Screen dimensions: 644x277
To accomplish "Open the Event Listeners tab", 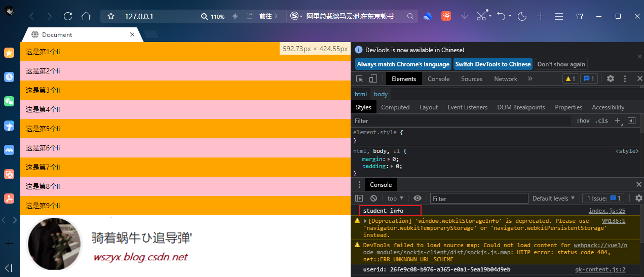I will pyautogui.click(x=467, y=107).
